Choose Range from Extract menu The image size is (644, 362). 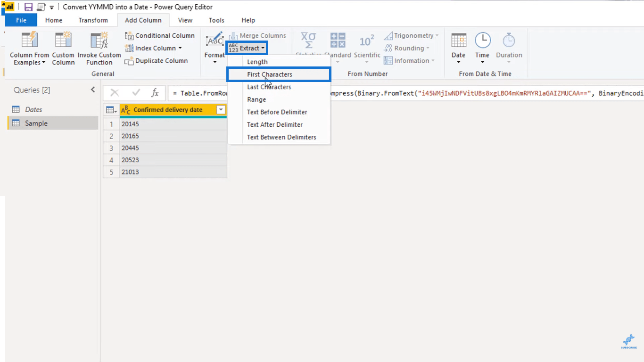[256, 99]
